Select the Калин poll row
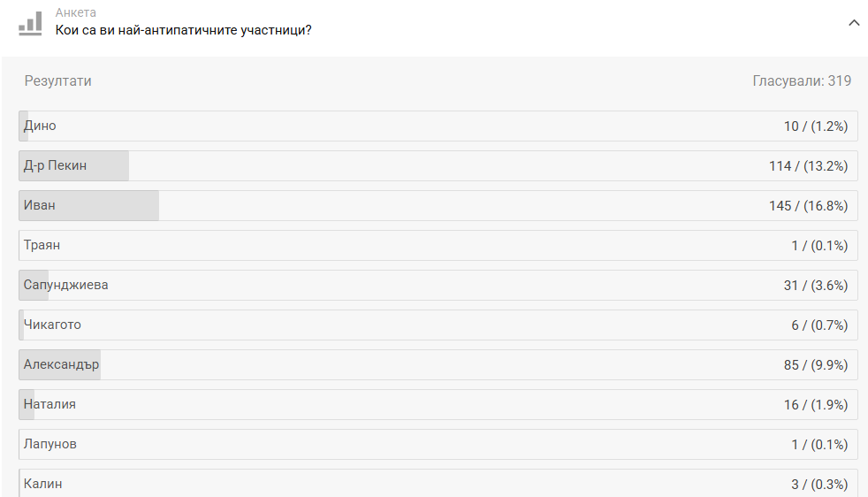The width and height of the screenshot is (868, 497). [438, 483]
